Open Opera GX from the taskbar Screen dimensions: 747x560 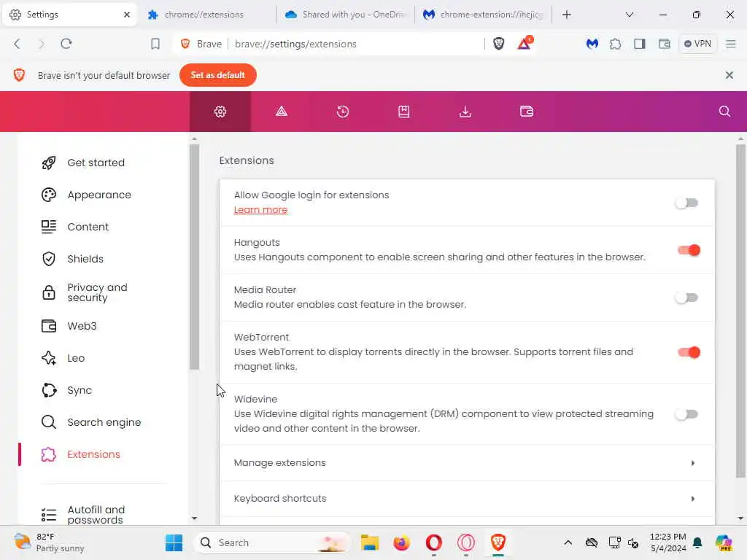466,542
